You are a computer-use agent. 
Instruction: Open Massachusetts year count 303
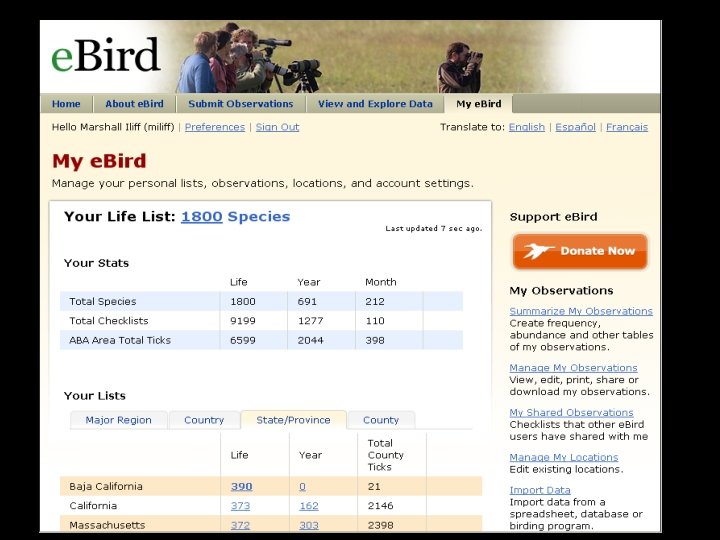(x=309, y=525)
